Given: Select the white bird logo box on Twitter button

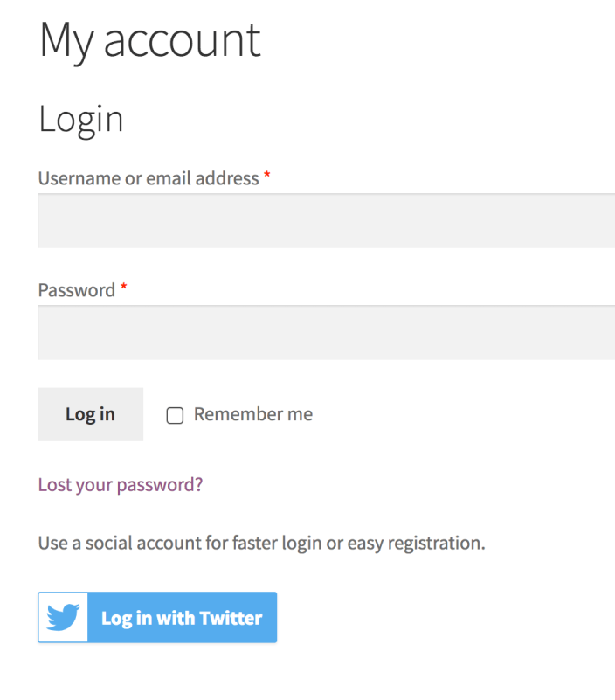Looking at the screenshot, I should pyautogui.click(x=63, y=618).
